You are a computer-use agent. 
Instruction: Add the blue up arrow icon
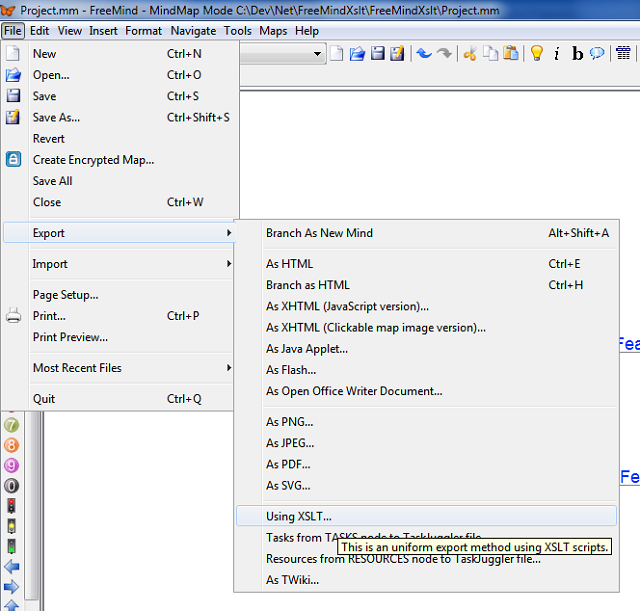click(11, 606)
